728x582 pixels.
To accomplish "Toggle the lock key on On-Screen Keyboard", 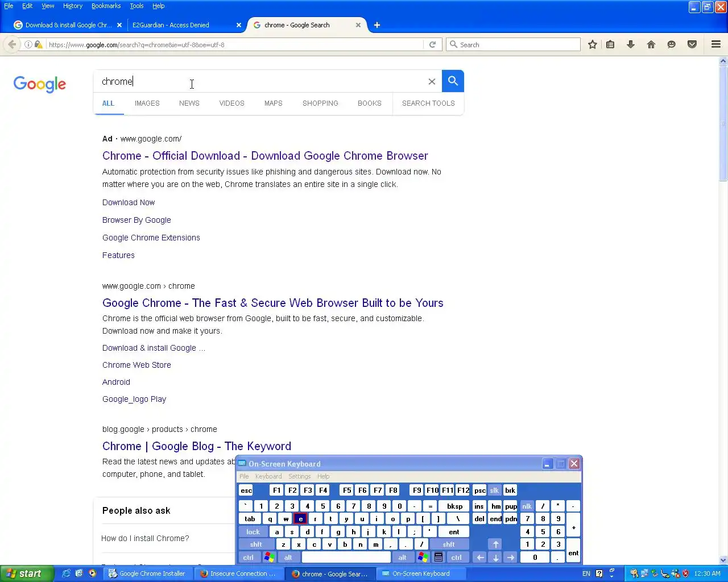I will (253, 531).
